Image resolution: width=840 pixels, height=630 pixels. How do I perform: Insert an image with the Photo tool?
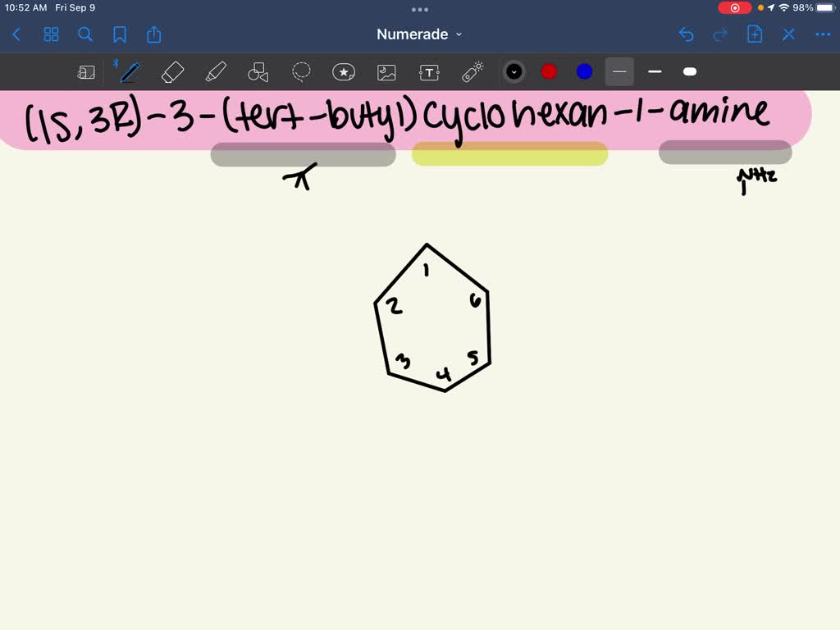(x=386, y=72)
